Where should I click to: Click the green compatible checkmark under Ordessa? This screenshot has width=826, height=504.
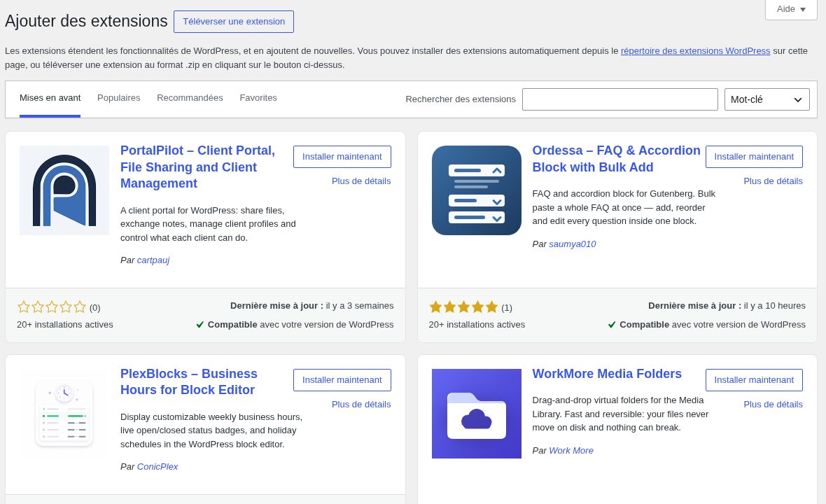(612, 325)
